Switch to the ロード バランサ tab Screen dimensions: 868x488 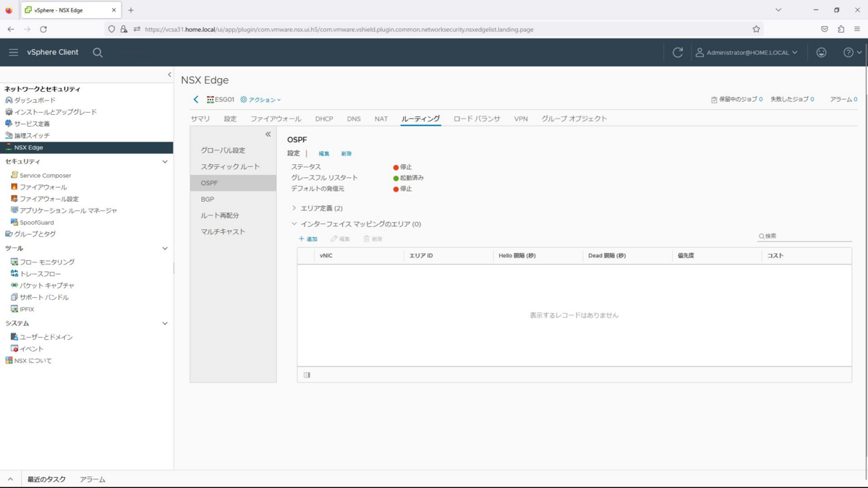click(x=477, y=119)
